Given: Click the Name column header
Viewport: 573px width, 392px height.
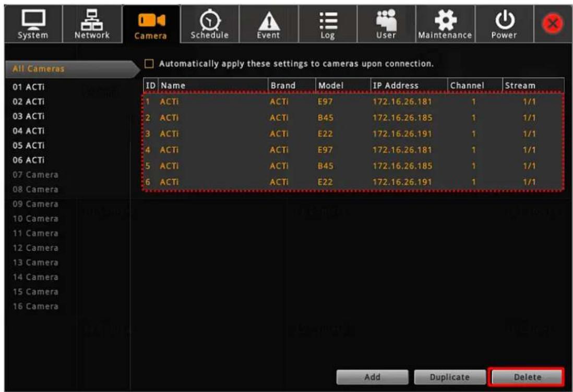Looking at the screenshot, I should (213, 86).
